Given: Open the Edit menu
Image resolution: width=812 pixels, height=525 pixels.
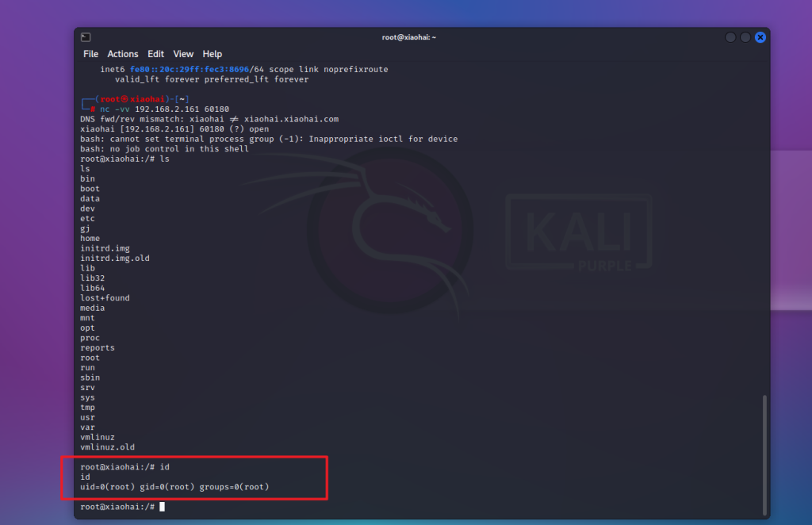Looking at the screenshot, I should [x=155, y=54].
